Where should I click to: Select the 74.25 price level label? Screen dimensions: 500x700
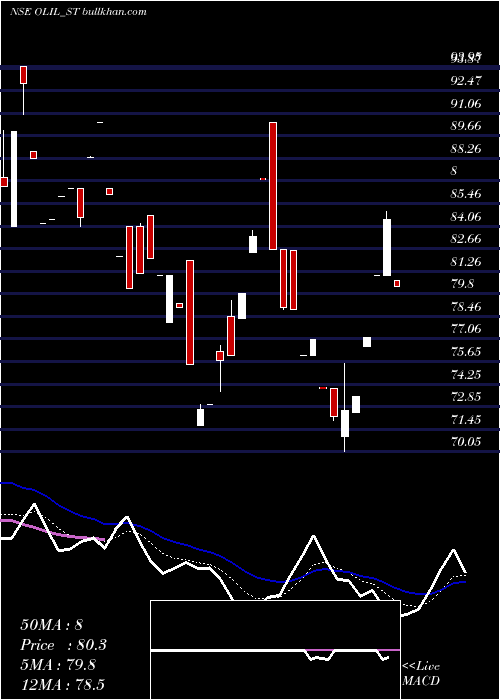click(466, 374)
